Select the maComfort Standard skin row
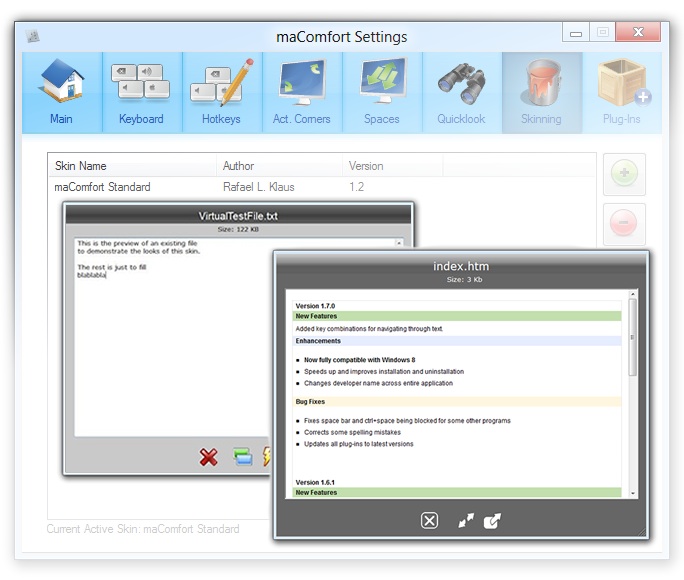This screenshot has height=580, width=684. coord(322,187)
